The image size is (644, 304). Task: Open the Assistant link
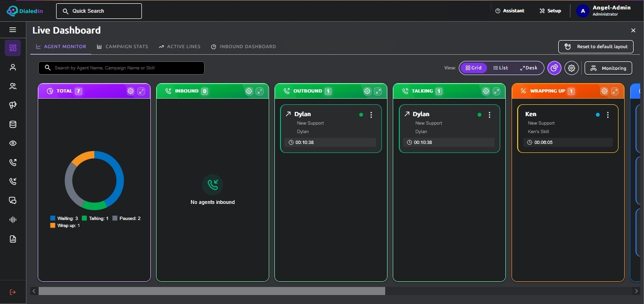pos(510,11)
